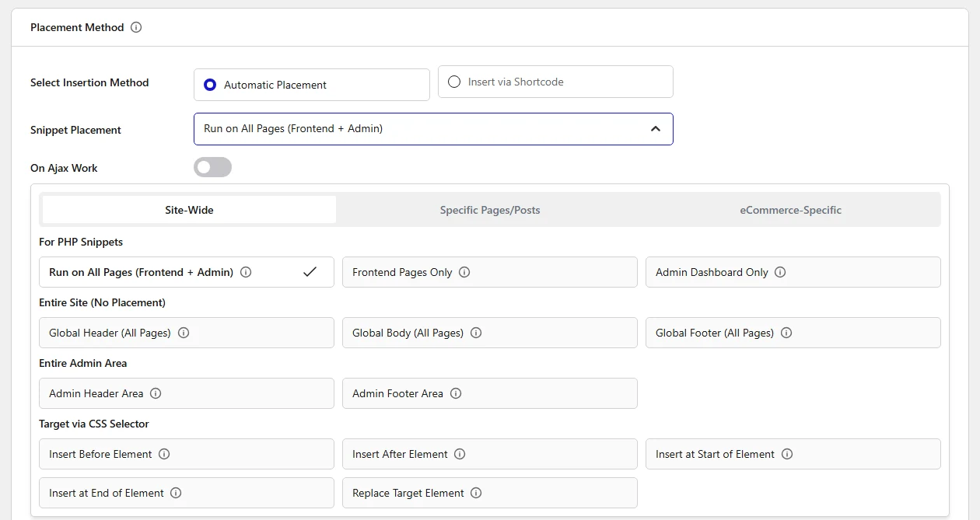The image size is (980, 520).
Task: Click the Entire Admin Area heading
Action: point(82,363)
